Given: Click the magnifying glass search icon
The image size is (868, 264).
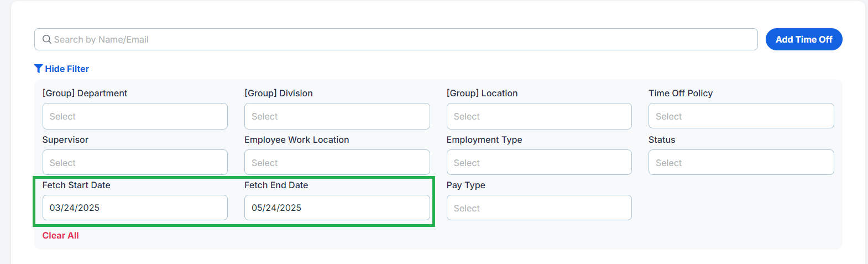Looking at the screenshot, I should (47, 39).
